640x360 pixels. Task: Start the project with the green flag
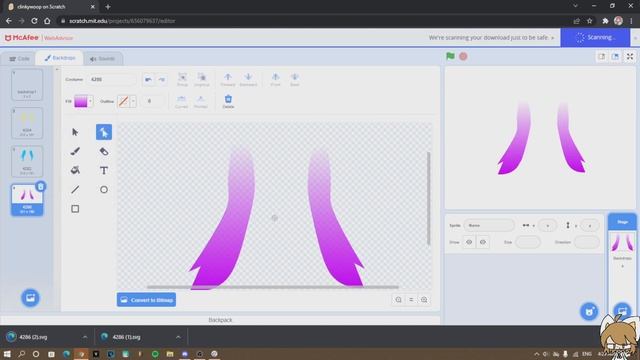[450, 56]
